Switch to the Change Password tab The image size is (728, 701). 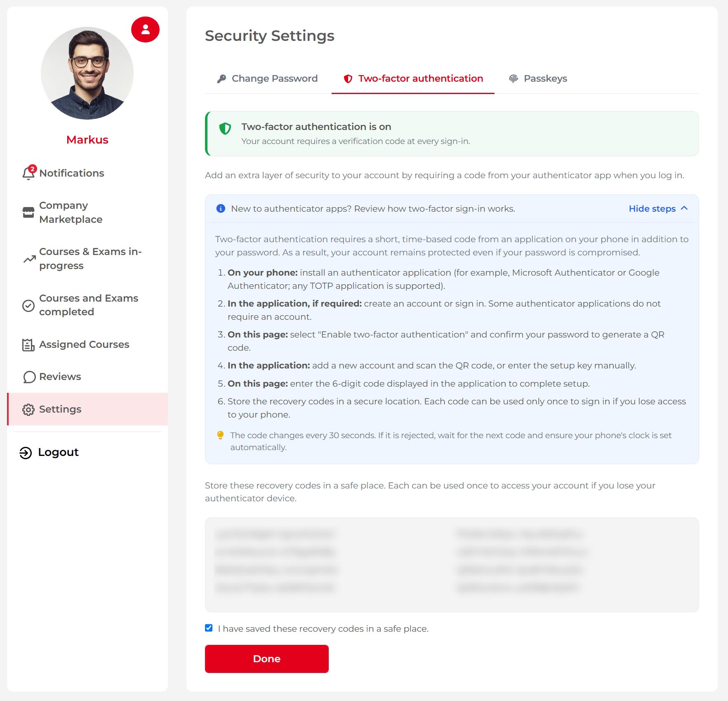(267, 78)
